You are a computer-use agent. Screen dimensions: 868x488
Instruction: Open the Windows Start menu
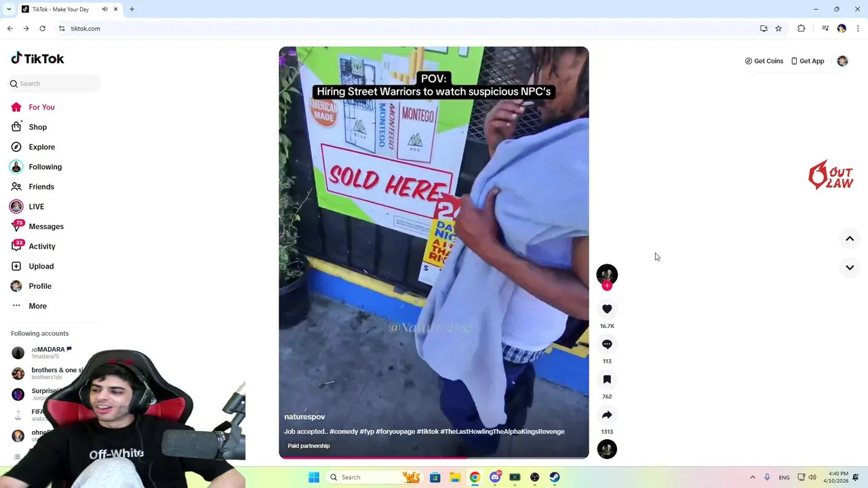(314, 477)
